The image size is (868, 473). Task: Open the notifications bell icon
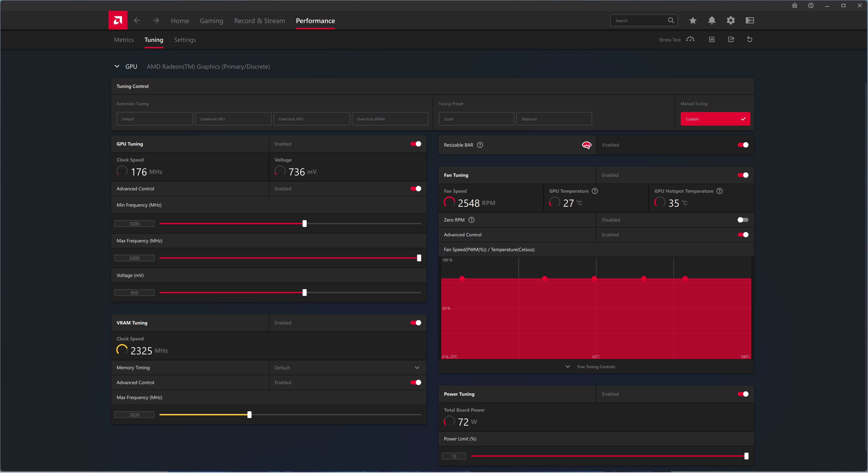711,21
